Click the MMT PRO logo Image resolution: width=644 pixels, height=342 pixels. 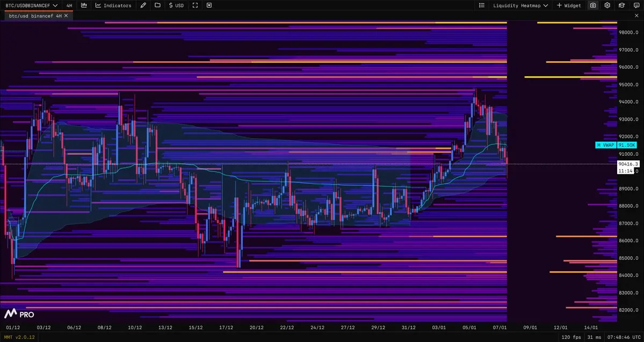[x=19, y=314]
